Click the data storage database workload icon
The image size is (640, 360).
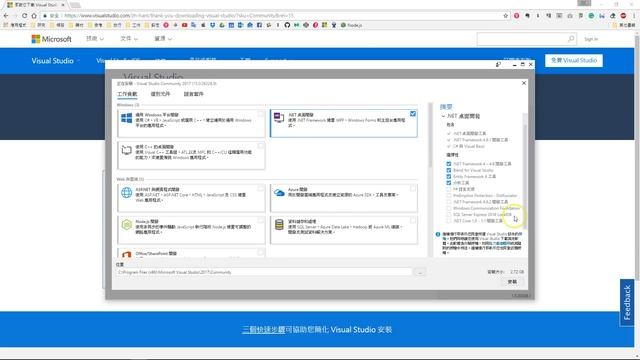pyautogui.click(x=279, y=224)
